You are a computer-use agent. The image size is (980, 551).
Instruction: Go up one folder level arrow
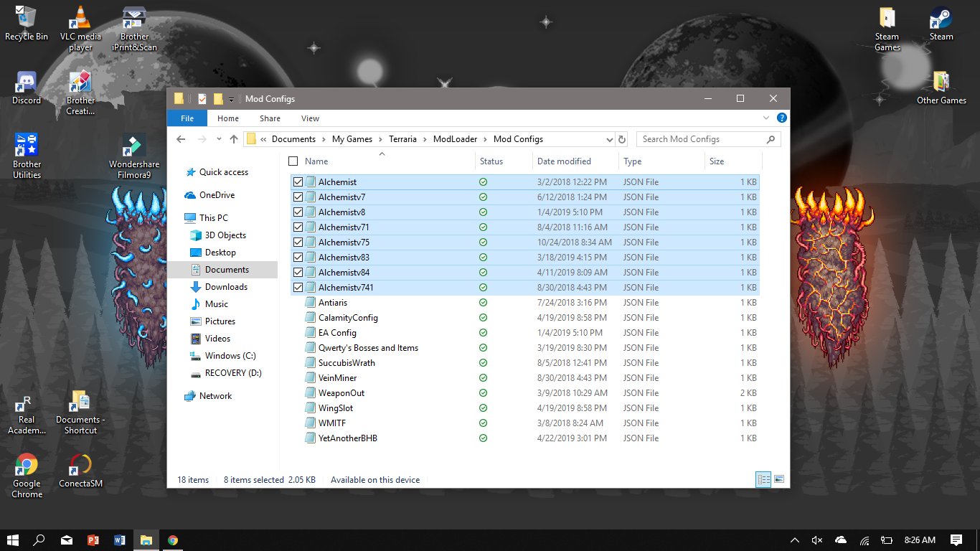234,139
